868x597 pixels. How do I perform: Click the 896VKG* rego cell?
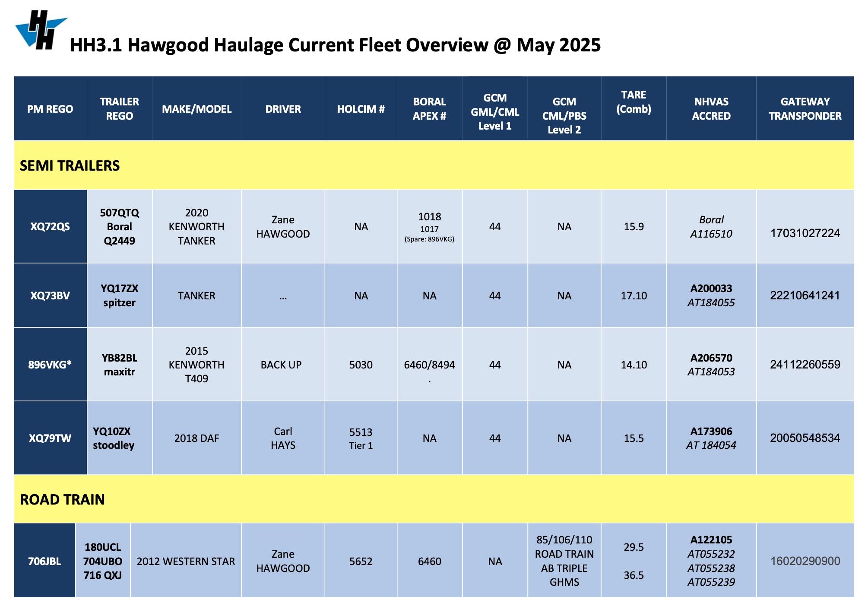click(x=50, y=365)
